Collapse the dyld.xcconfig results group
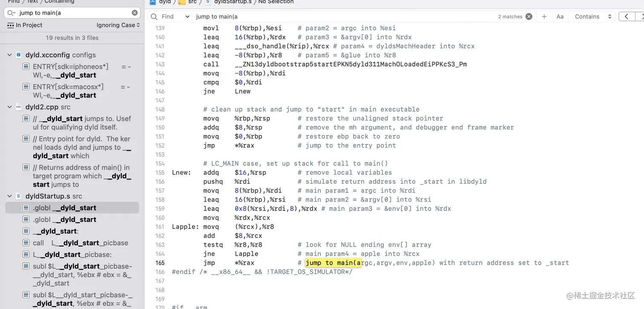 (9, 55)
